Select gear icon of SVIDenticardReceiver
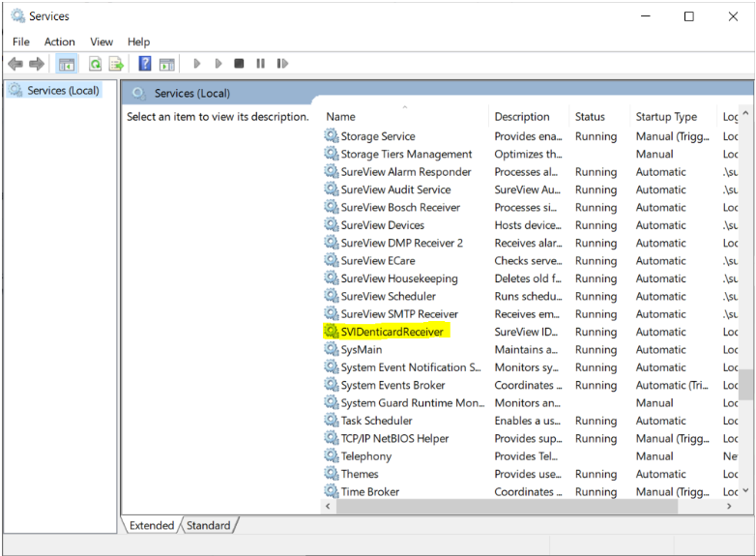Screen dimensions: 756x556 click(x=332, y=332)
